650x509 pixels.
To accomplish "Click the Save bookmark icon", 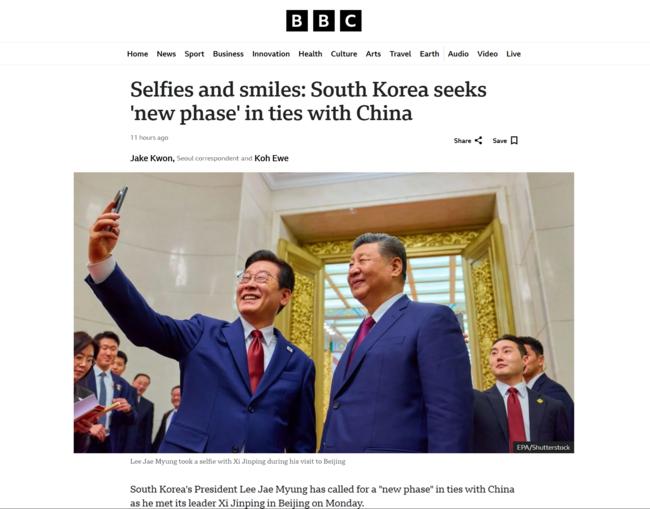I will 514,141.
